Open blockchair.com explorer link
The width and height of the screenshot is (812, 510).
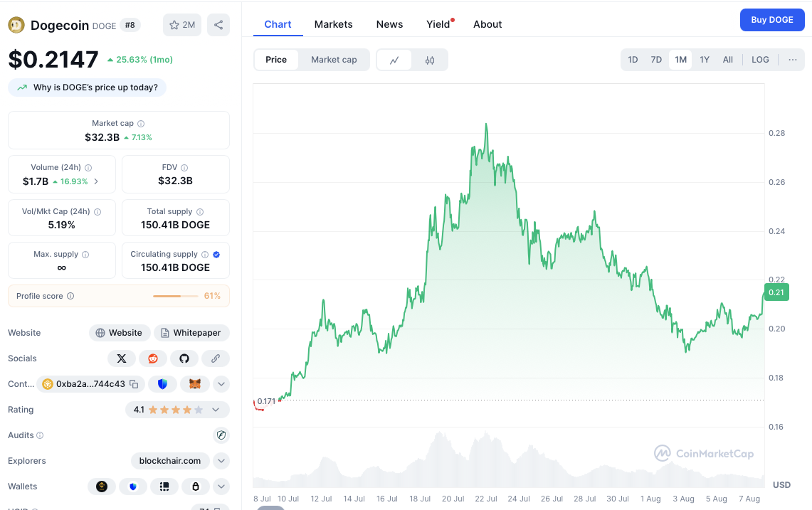click(170, 461)
